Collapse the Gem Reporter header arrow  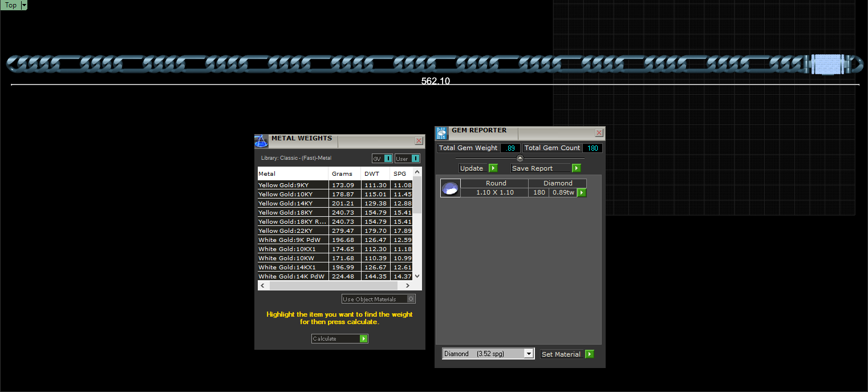point(520,158)
